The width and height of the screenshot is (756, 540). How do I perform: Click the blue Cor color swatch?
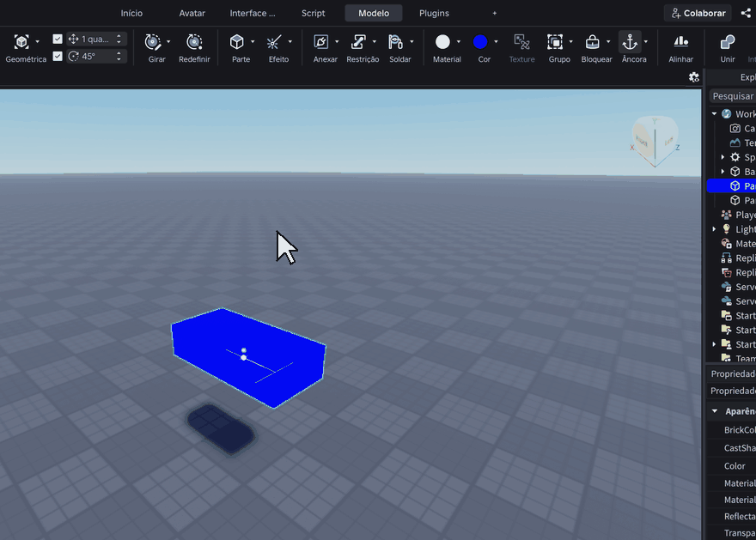[x=480, y=42]
